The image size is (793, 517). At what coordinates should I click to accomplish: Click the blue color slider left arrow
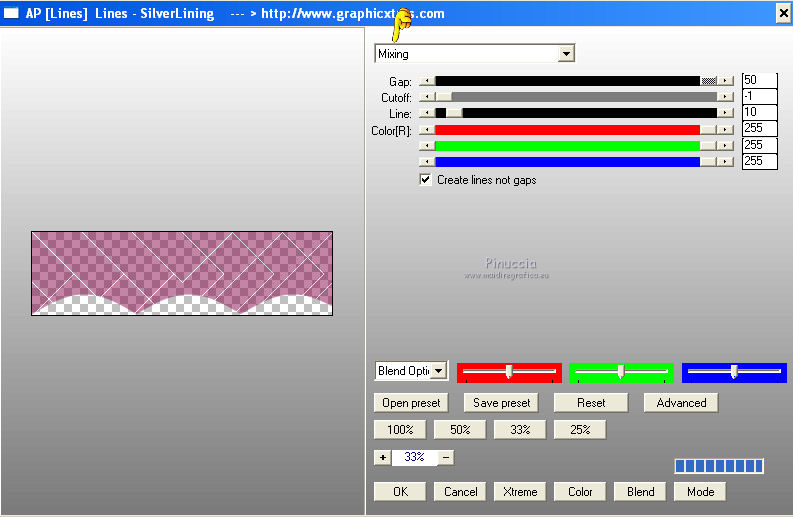[427, 161]
